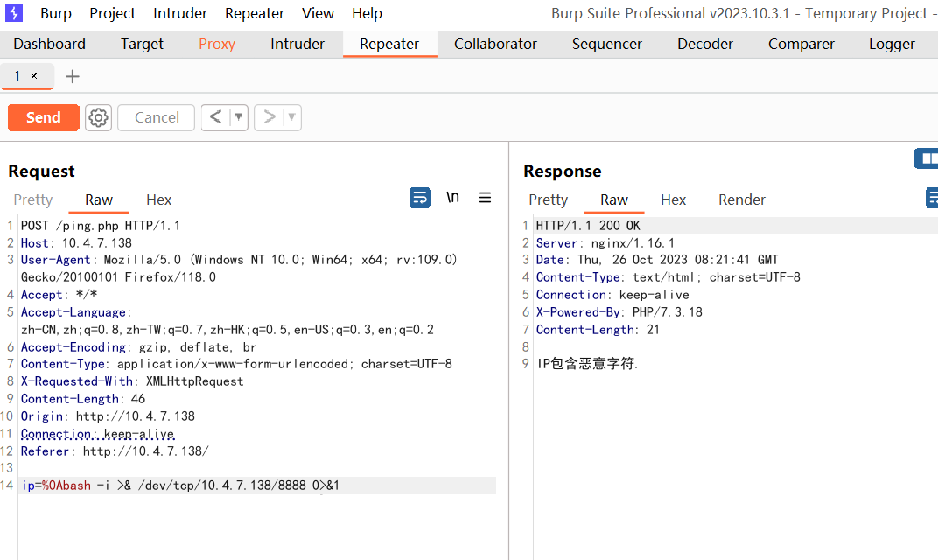Switch to the Collaborator tab
This screenshot has width=938, height=560.
(495, 44)
